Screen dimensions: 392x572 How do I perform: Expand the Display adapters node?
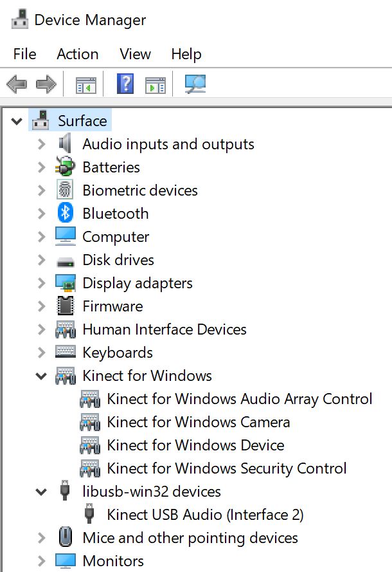42,283
